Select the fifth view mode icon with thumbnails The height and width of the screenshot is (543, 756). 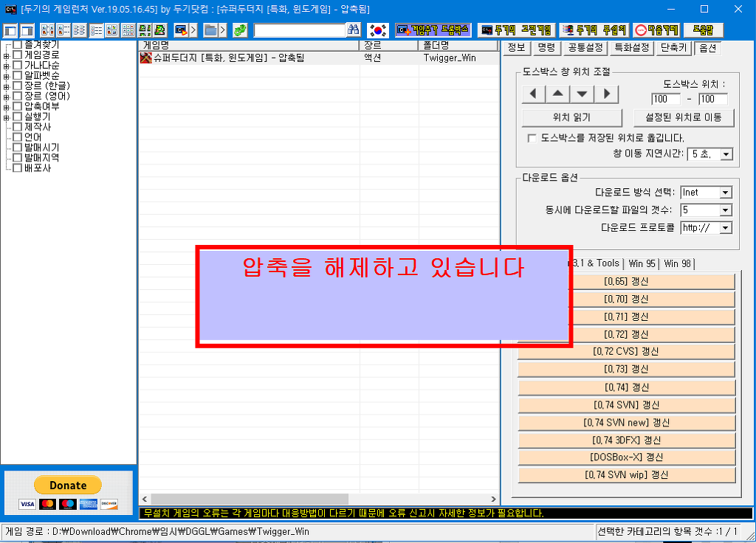[112, 30]
